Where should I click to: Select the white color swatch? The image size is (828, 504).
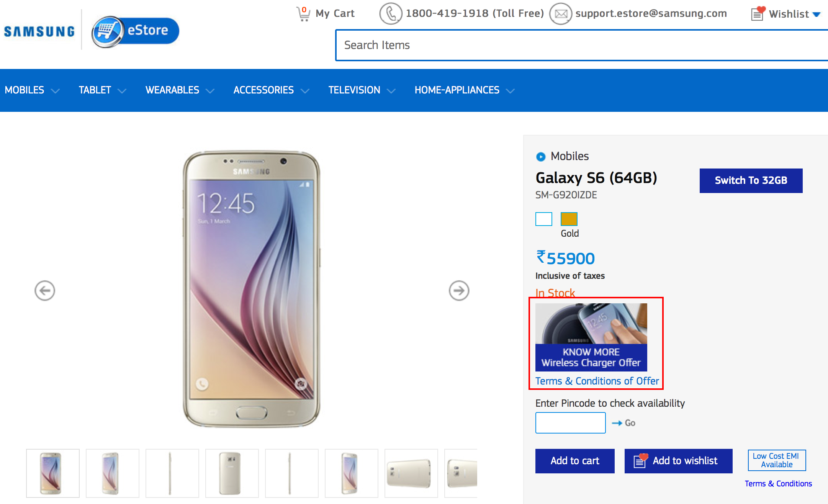[x=543, y=219]
